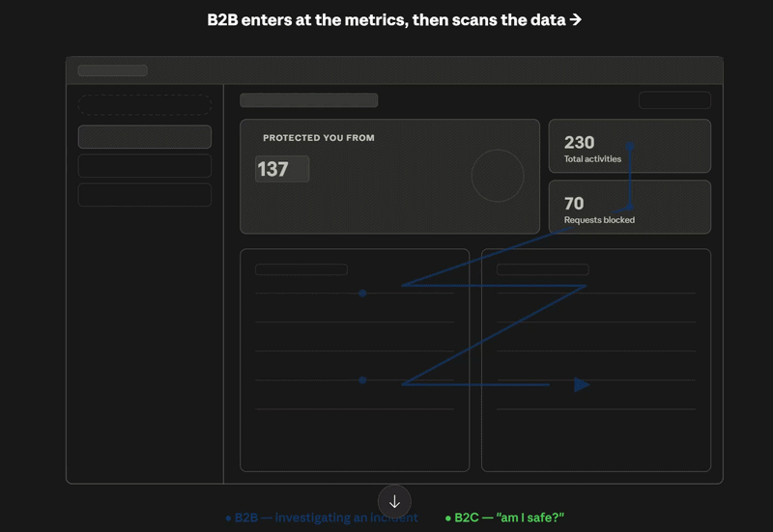Click the blue dot on Requests blocked card
The height and width of the screenshot is (532, 773).
pyautogui.click(x=630, y=207)
